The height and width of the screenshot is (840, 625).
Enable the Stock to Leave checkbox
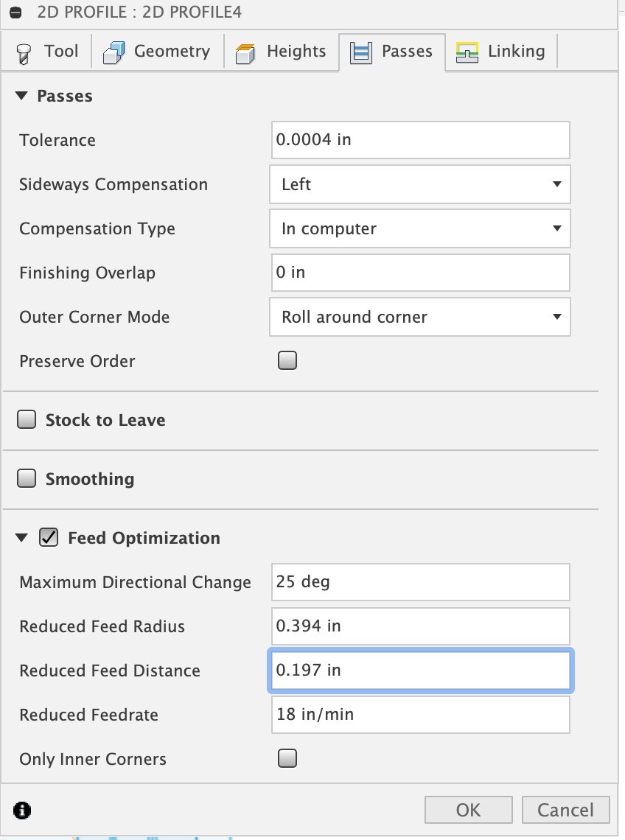[x=27, y=419]
